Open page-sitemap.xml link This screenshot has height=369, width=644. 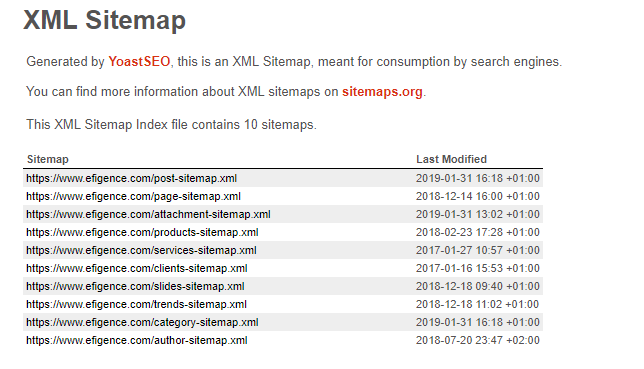click(133, 196)
